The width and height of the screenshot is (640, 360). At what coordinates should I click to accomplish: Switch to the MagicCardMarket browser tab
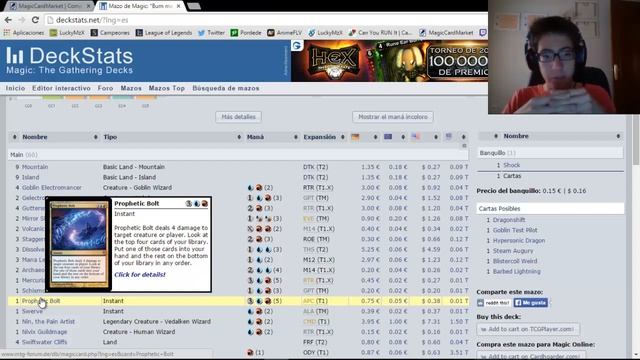[x=49, y=6]
